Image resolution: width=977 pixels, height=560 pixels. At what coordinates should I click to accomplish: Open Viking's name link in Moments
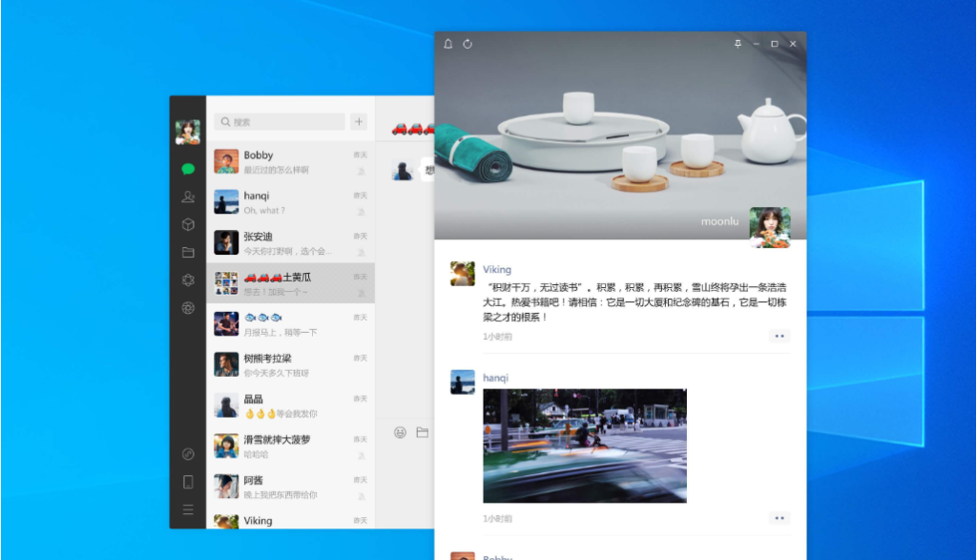(x=497, y=269)
